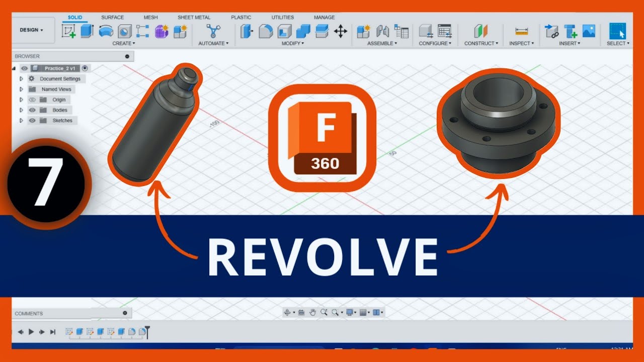Switch to the Surface tab
This screenshot has width=644, height=362.
pos(112,18)
